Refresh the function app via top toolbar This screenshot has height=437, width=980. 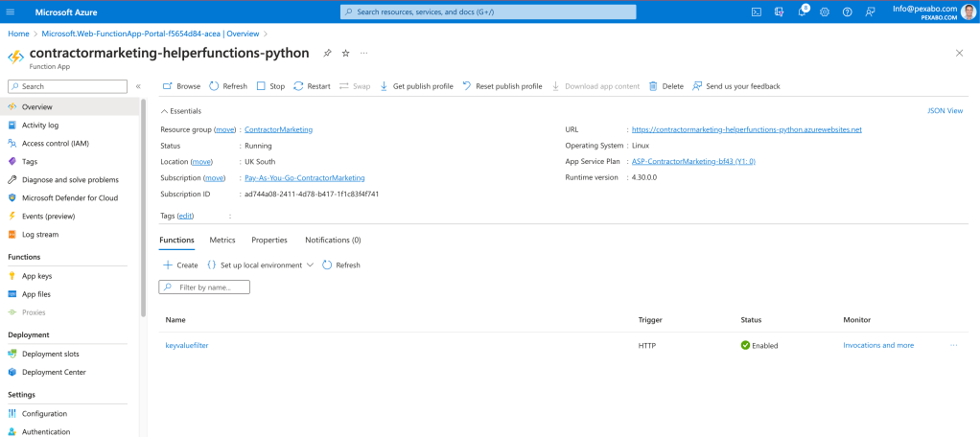pyautogui.click(x=228, y=86)
